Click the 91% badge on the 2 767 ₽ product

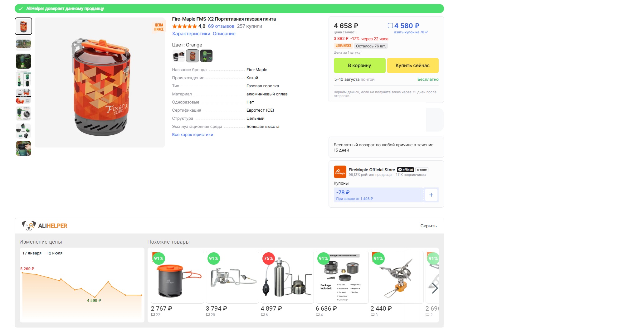pyautogui.click(x=159, y=258)
